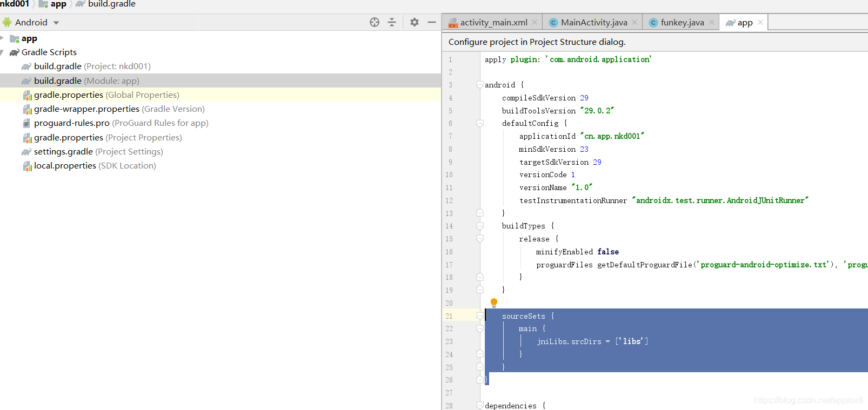The image size is (868, 410).
Task: Click the Gradle Scripts elephant icon
Action: point(15,52)
